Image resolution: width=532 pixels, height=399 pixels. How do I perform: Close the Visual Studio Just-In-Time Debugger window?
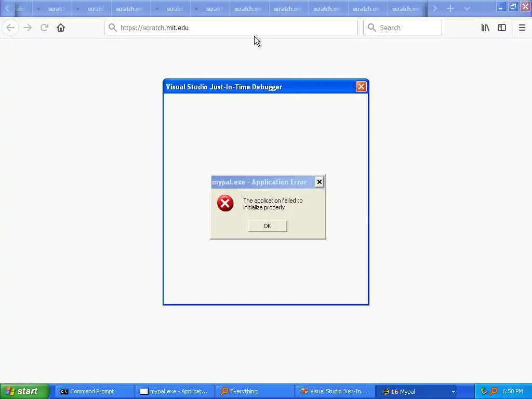[x=361, y=87]
